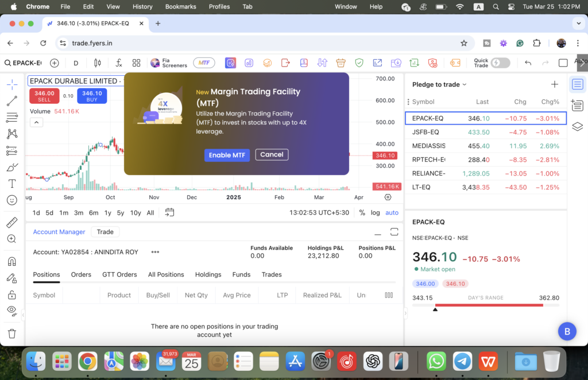Select the MEDIASSIS watchlist row
Screen dimensions: 588x380
(x=486, y=146)
